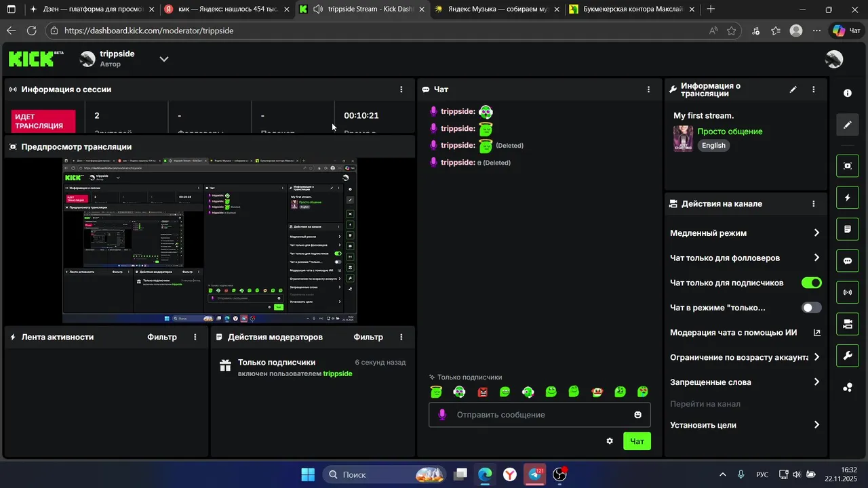This screenshot has height=488, width=868.
Task: Open the Действия на канале three-dot menu
Action: (x=814, y=203)
